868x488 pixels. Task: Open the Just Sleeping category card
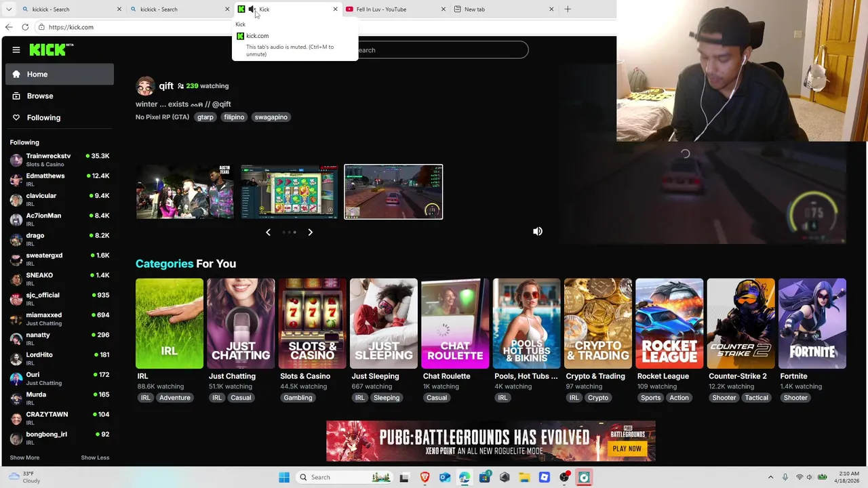coord(384,323)
